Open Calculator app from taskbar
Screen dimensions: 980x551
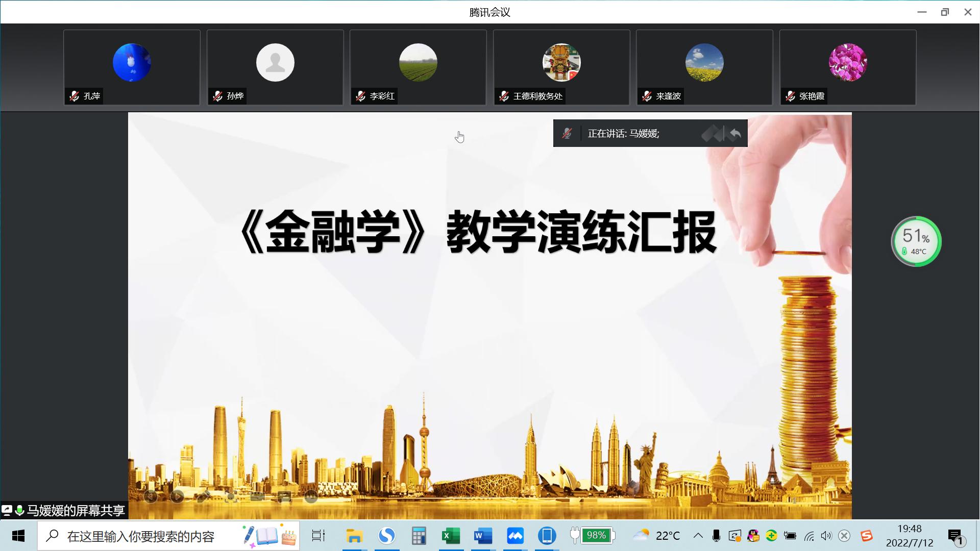[x=419, y=536]
